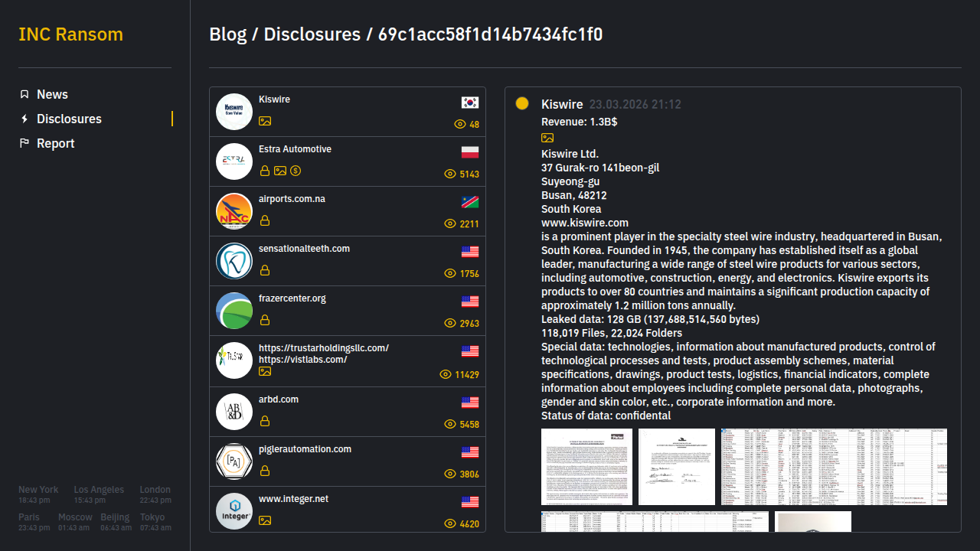Screen dimensions: 980x551
Task: Click the News bookmark icon in sidebar
Action: click(24, 94)
